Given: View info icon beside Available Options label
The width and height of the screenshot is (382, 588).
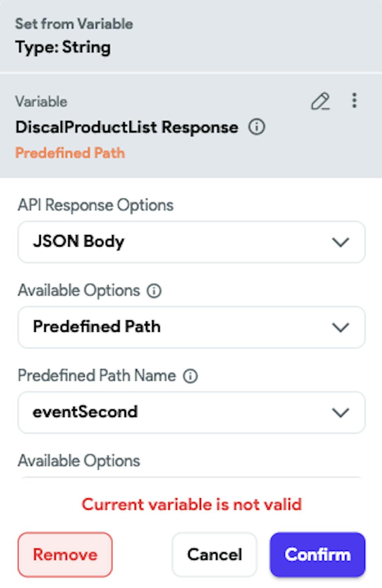Looking at the screenshot, I should point(154,291).
